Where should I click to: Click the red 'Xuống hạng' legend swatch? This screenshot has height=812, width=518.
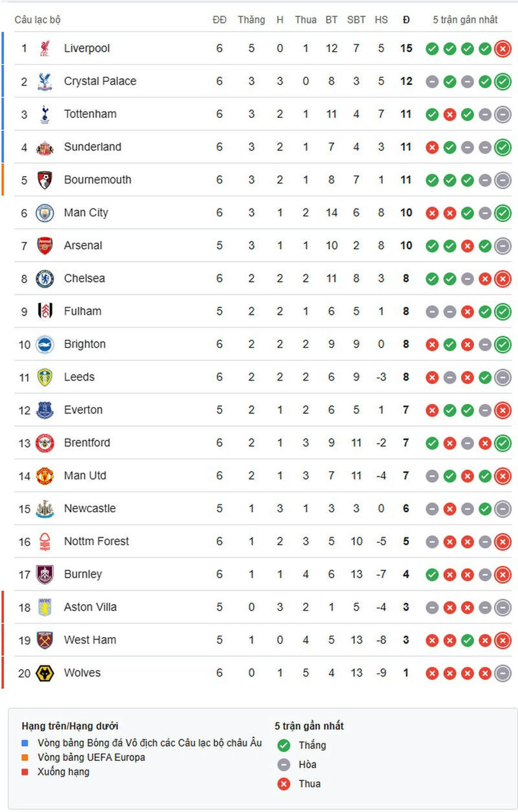tap(25, 772)
